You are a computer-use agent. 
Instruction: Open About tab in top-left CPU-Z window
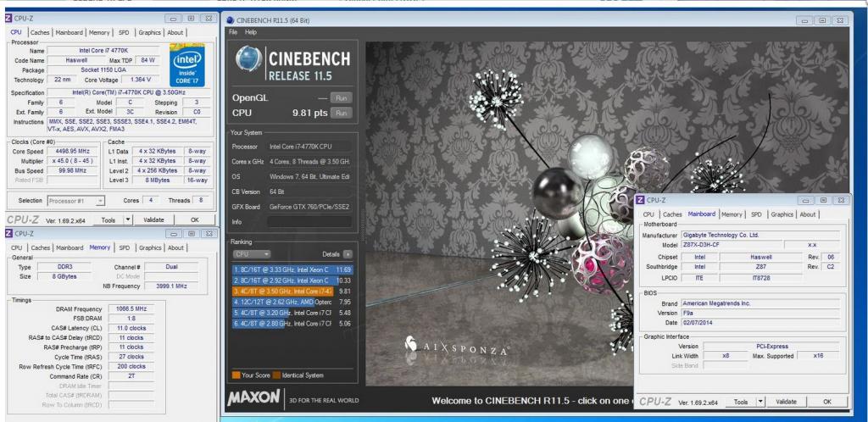175,33
